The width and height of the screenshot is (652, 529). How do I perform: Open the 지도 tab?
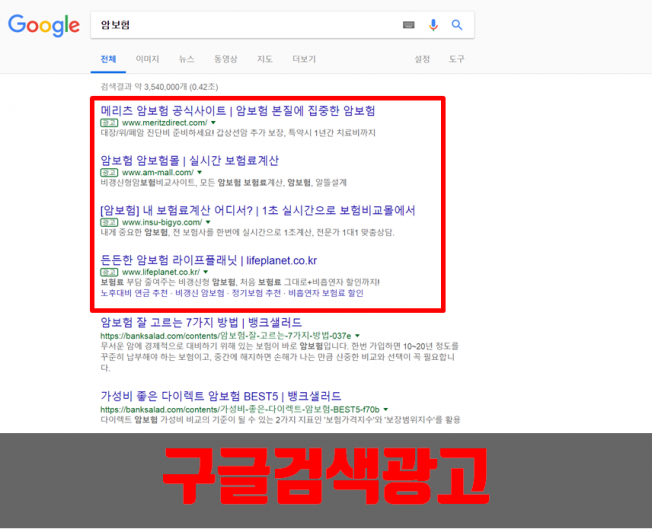click(x=264, y=59)
